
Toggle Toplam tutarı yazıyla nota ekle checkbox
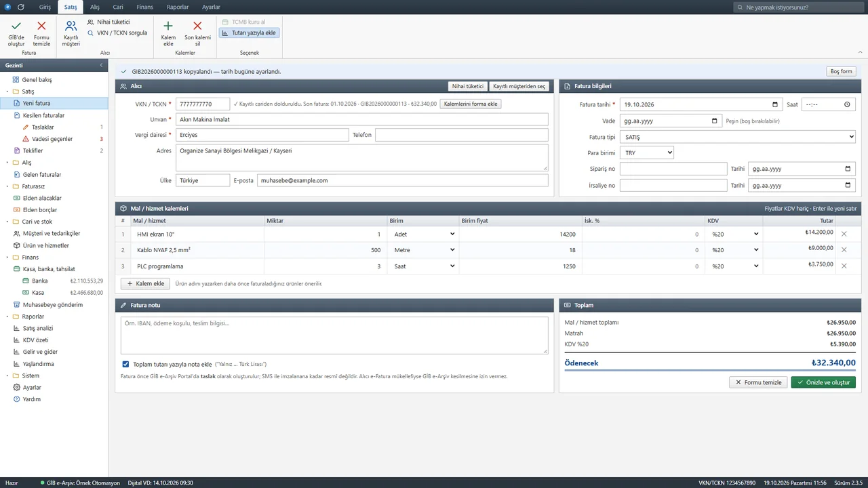click(x=125, y=364)
